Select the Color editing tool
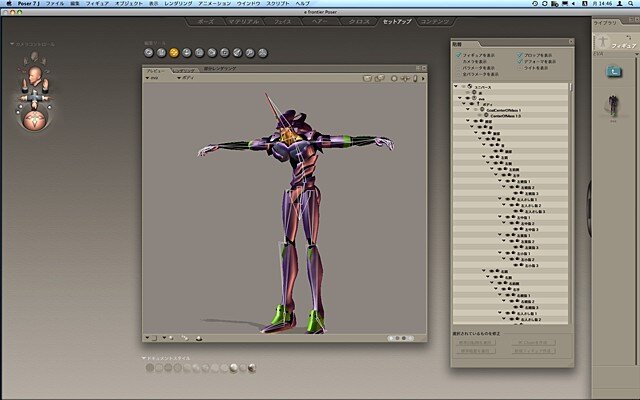Image resolution: width=640 pixels, height=400 pixels. pyautogui.click(x=238, y=53)
